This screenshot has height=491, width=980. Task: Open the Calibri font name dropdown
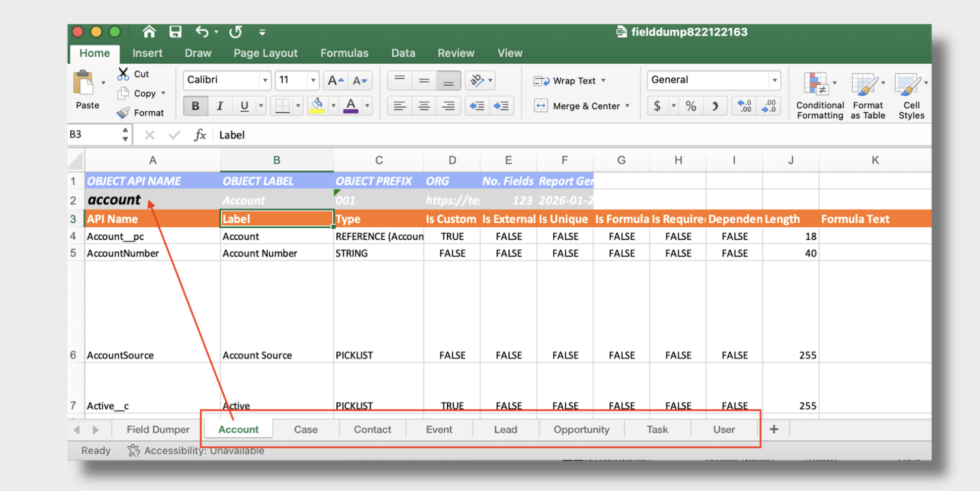coord(265,80)
